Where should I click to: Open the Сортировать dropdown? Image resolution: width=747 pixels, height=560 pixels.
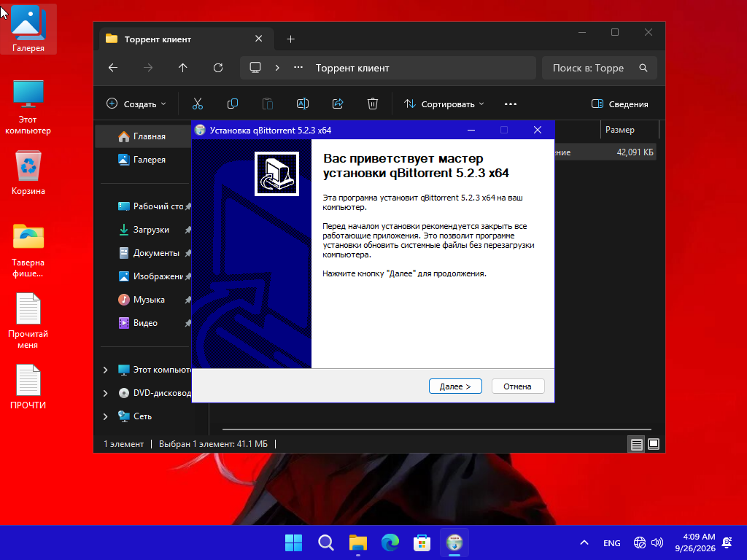click(444, 104)
